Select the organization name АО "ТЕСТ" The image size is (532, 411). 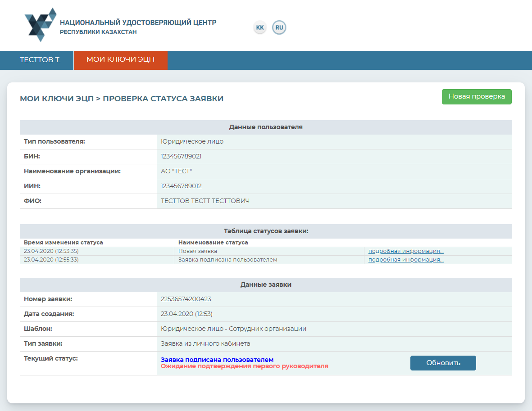[176, 171]
